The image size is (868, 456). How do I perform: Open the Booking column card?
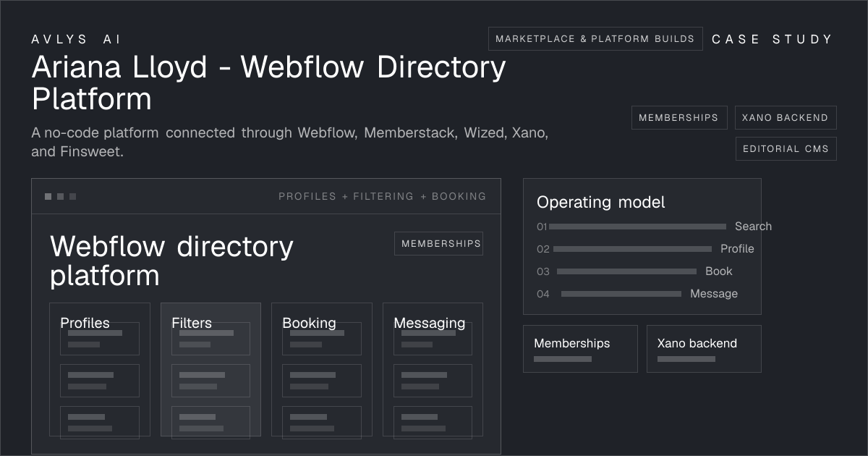pyautogui.click(x=322, y=369)
